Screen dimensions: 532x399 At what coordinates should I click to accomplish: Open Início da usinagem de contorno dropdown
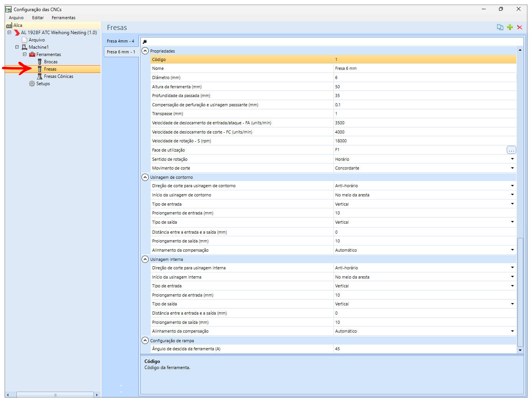(512, 195)
